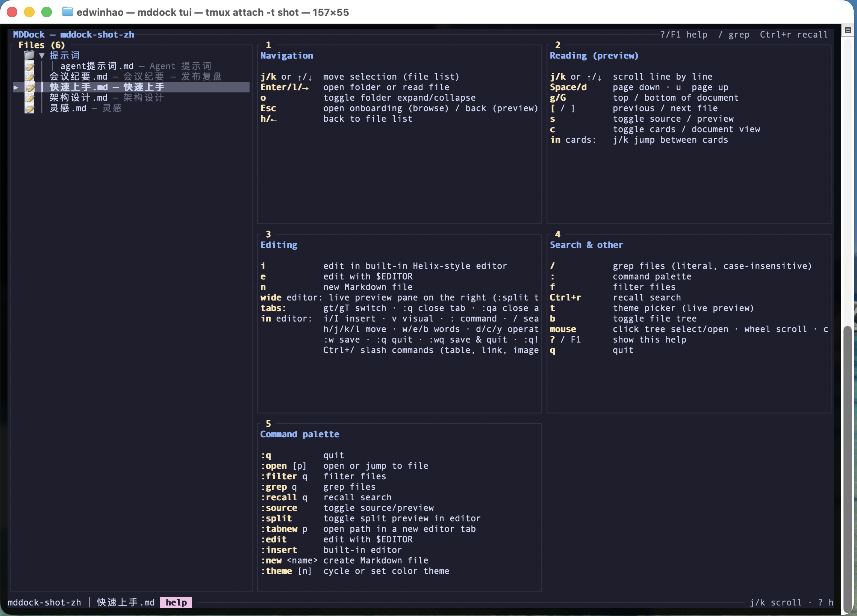Click the 提示词 folder icon
This screenshot has width=857, height=616.
[29, 56]
